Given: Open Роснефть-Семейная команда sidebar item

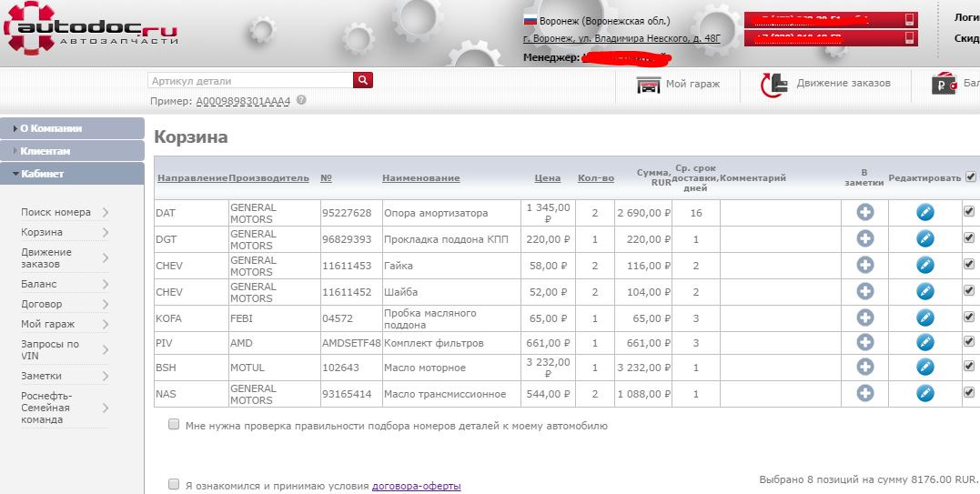Looking at the screenshot, I should 65,408.
